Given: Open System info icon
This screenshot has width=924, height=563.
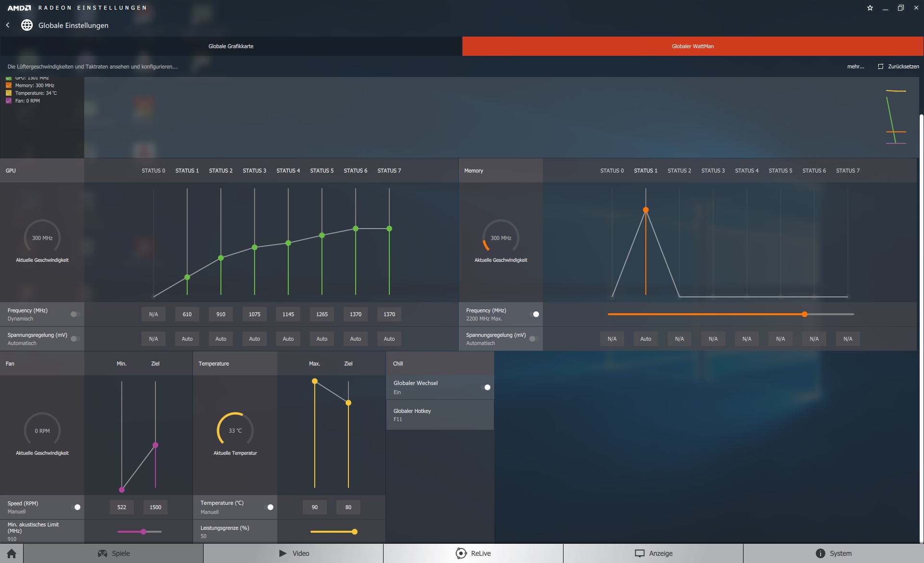Looking at the screenshot, I should click(821, 553).
